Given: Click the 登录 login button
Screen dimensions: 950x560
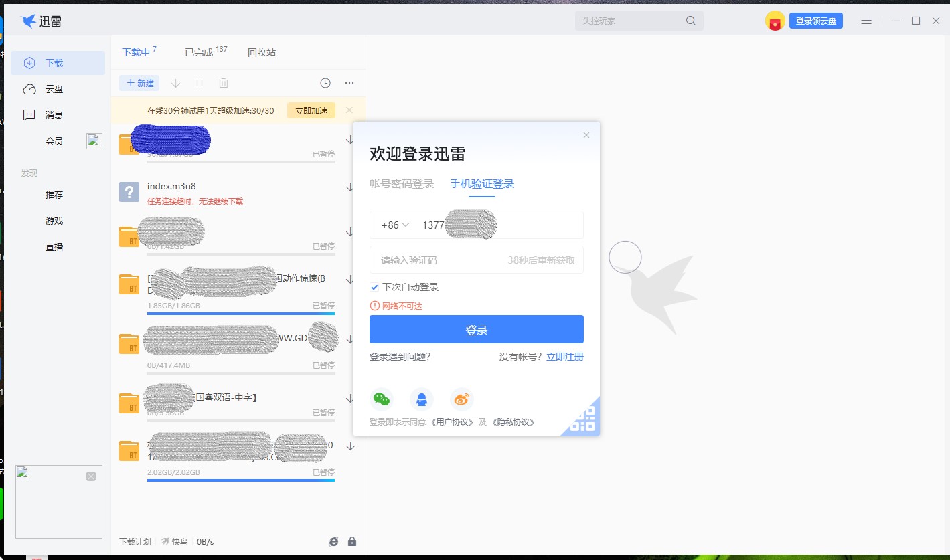Looking at the screenshot, I should 476,329.
